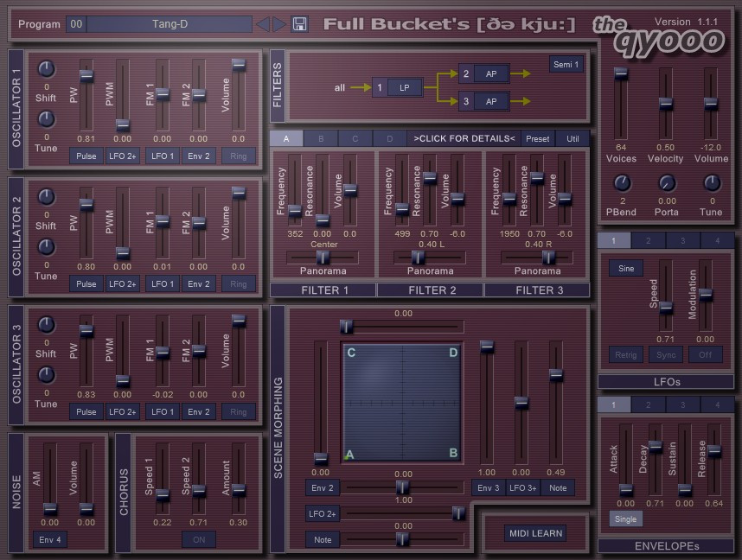
Task: Click the Envelope Decay slider handle
Action: pyautogui.click(x=656, y=447)
